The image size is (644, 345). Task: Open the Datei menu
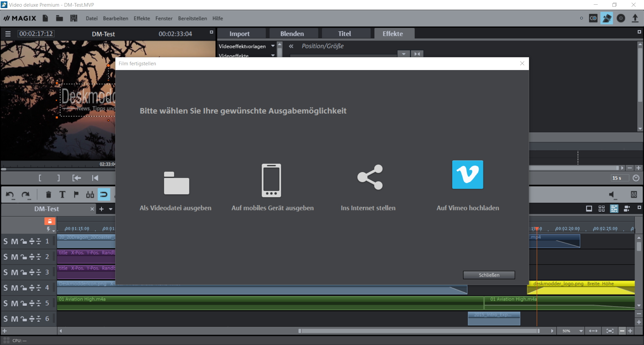(92, 18)
